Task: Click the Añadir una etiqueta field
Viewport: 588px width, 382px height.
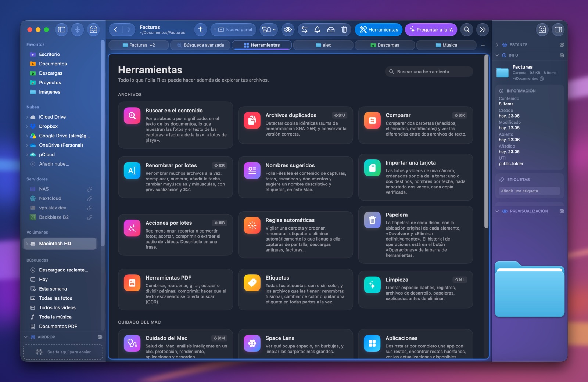Action: (x=530, y=191)
